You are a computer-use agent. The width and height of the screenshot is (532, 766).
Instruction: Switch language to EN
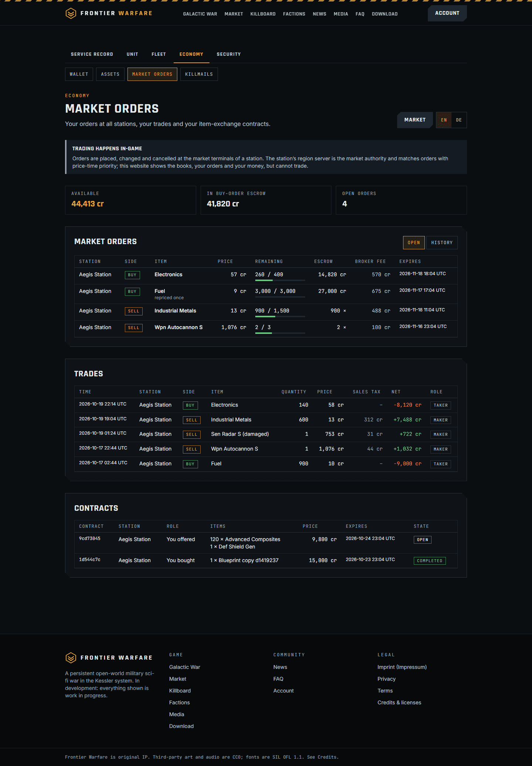click(444, 120)
